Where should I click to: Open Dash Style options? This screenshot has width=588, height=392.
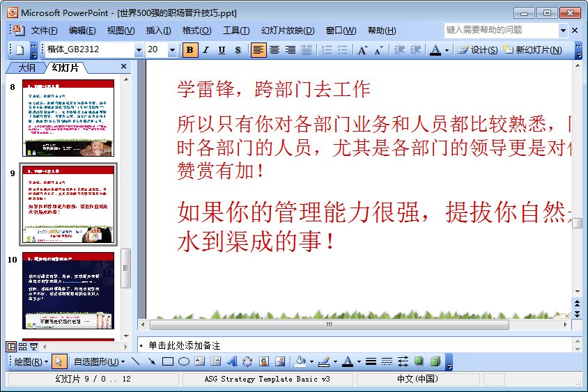pos(387,361)
